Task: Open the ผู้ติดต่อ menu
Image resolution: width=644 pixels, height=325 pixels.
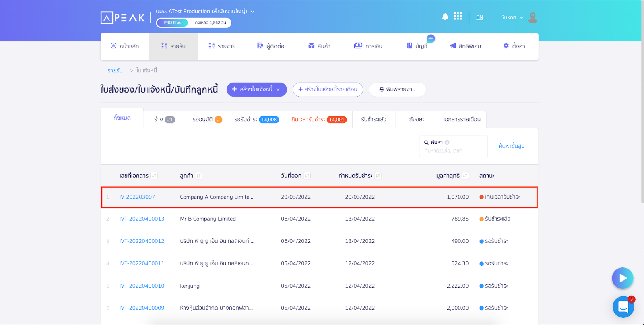Action: 271,46
